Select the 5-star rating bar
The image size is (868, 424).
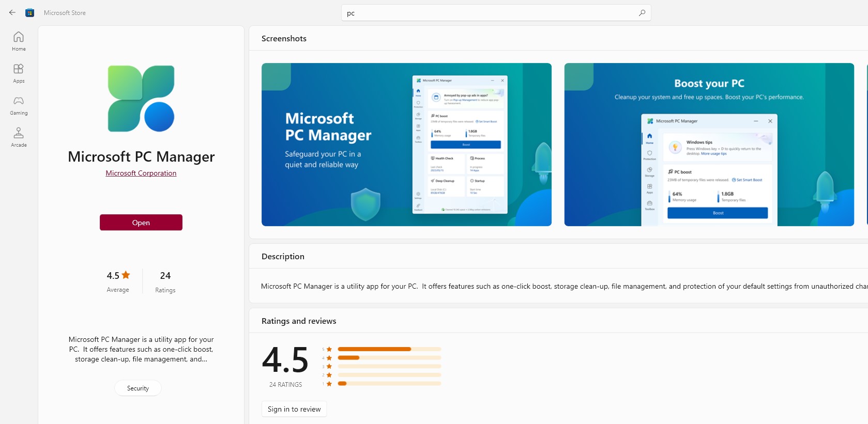[389, 349]
